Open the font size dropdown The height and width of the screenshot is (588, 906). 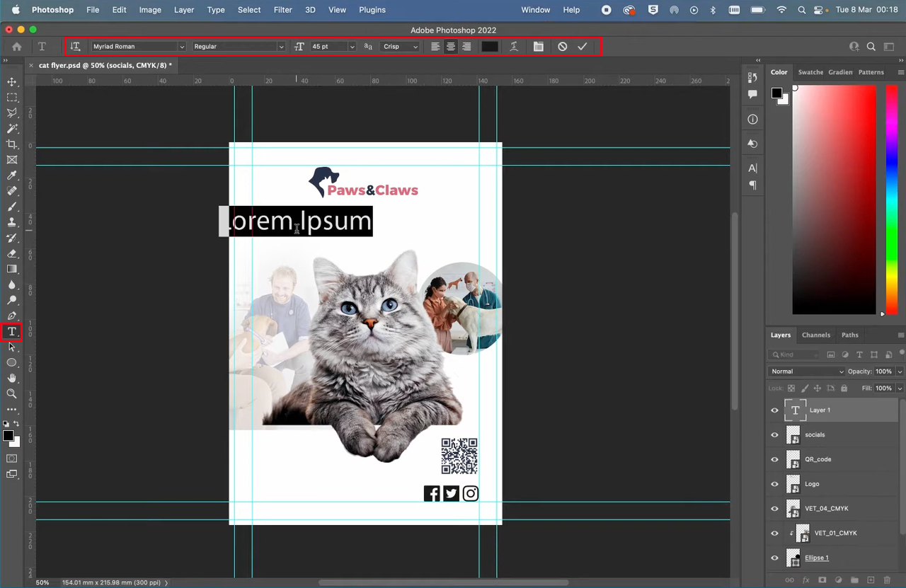(x=352, y=46)
